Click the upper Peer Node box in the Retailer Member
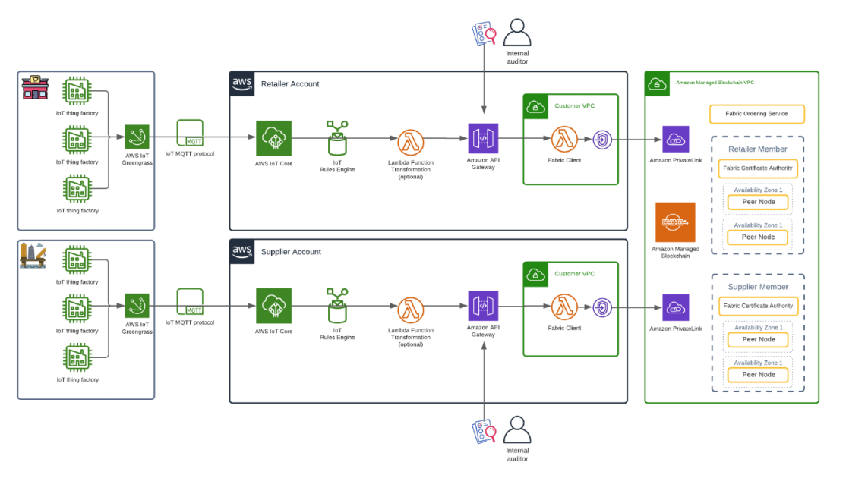Screen dimensions: 868x478 pos(758,202)
